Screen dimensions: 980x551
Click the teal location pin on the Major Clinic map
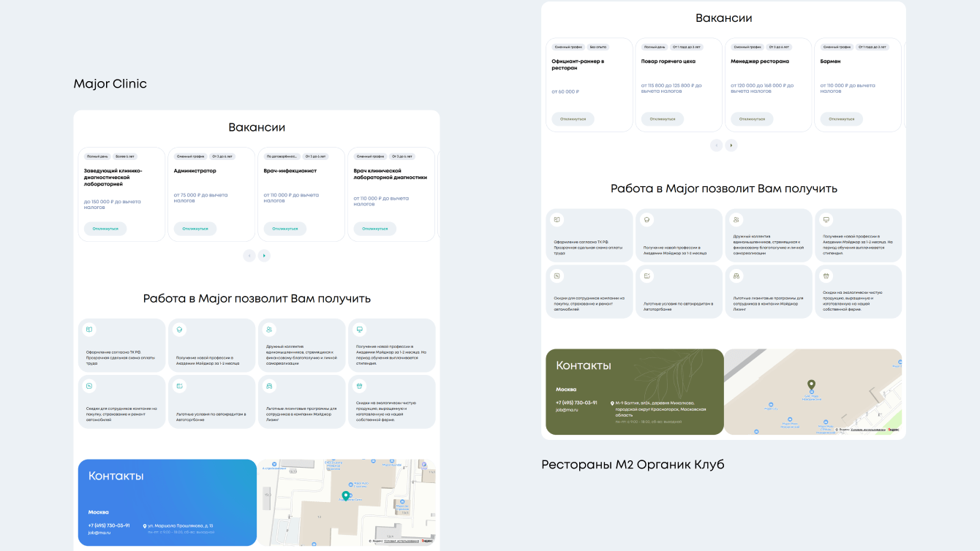point(346,496)
